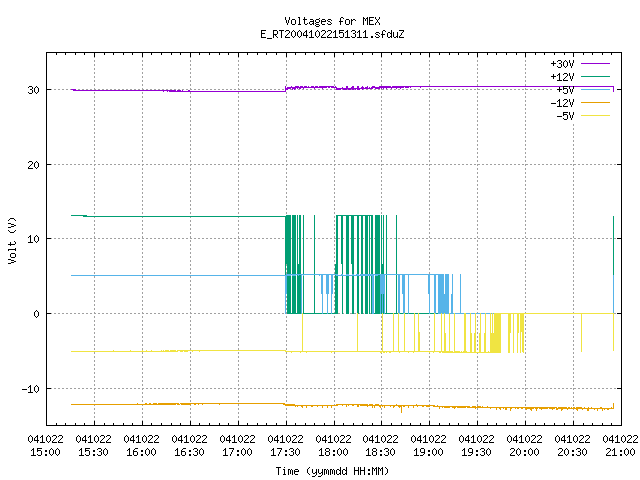The height and width of the screenshot is (480, 640).
Task: Click the x-axis tick label '041022 19:00'
Action: click(x=429, y=446)
